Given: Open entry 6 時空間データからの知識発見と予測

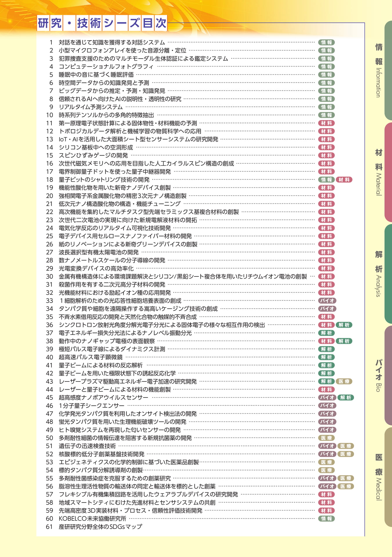Looking at the screenshot, I should pyautogui.click(x=104, y=83).
